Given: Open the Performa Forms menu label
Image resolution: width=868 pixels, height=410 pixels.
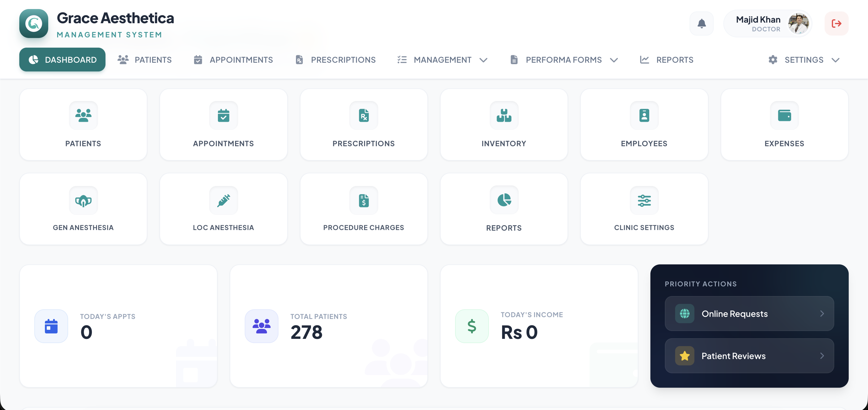Looking at the screenshot, I should 564,60.
